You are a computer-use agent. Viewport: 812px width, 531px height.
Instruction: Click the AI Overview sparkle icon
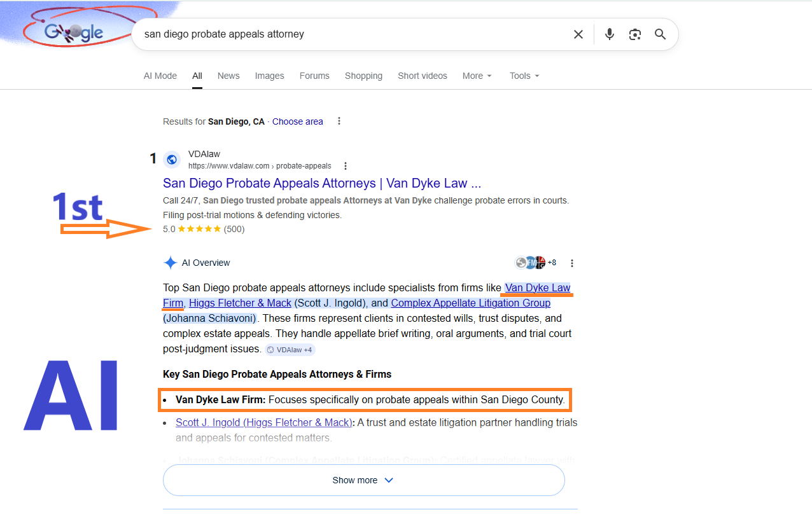click(170, 263)
